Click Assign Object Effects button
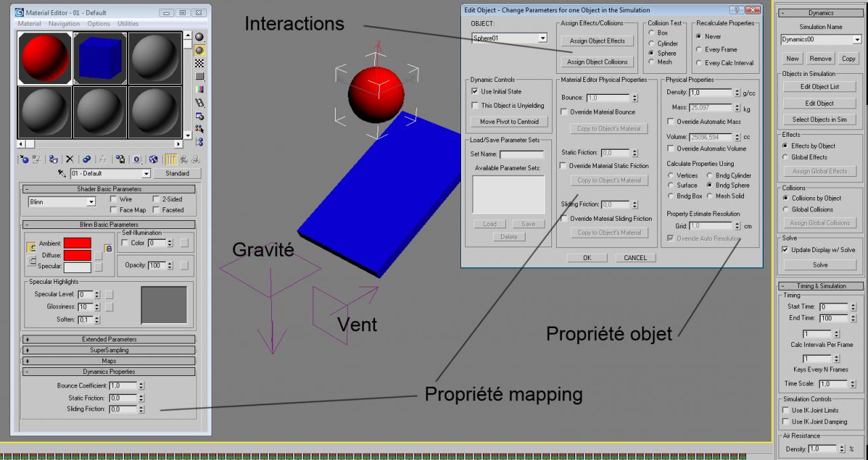 [597, 41]
